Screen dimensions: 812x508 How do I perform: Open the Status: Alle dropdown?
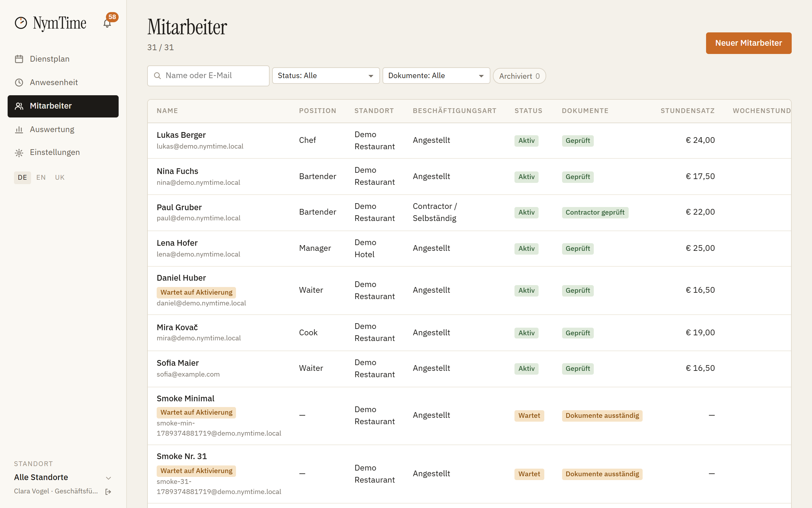[x=326, y=76]
